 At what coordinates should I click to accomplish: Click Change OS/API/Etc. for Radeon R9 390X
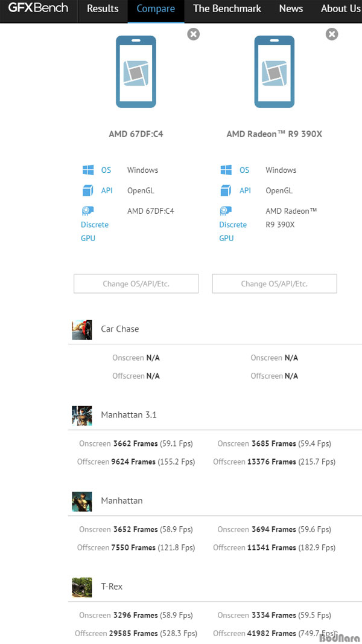pyautogui.click(x=275, y=284)
